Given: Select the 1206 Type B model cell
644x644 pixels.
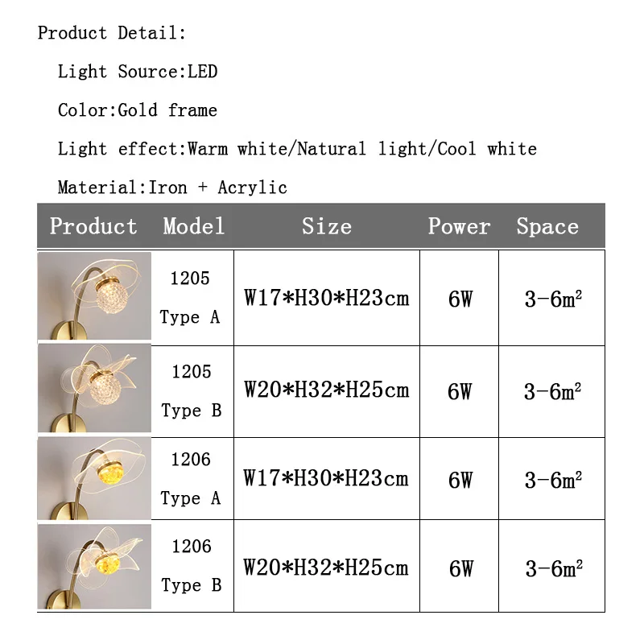Looking at the screenshot, I should click(x=191, y=566).
